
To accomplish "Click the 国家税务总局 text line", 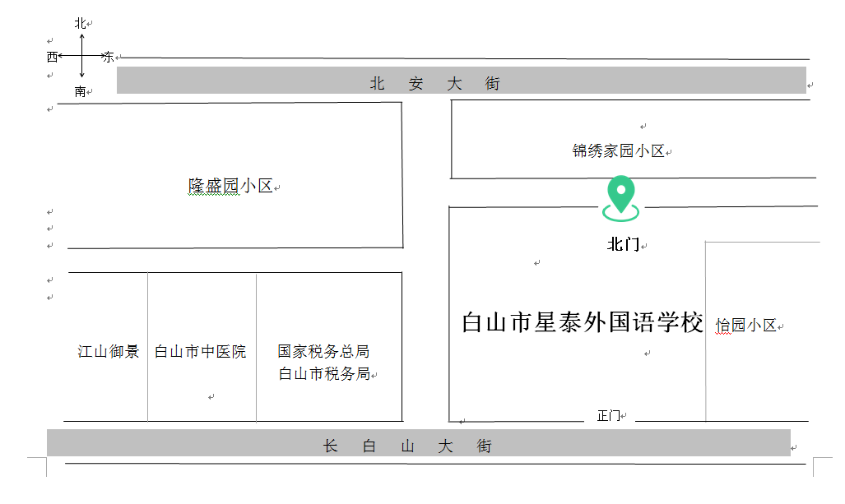I will 323,352.
